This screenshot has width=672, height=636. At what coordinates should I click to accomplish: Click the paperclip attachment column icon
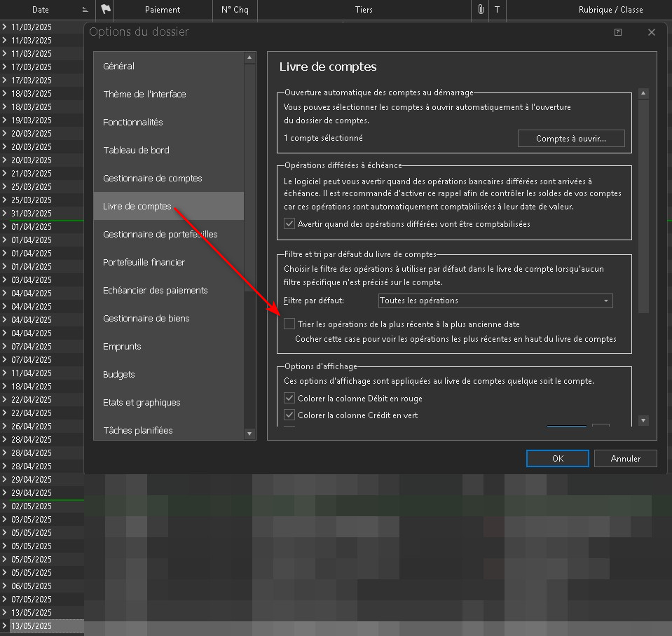(481, 9)
